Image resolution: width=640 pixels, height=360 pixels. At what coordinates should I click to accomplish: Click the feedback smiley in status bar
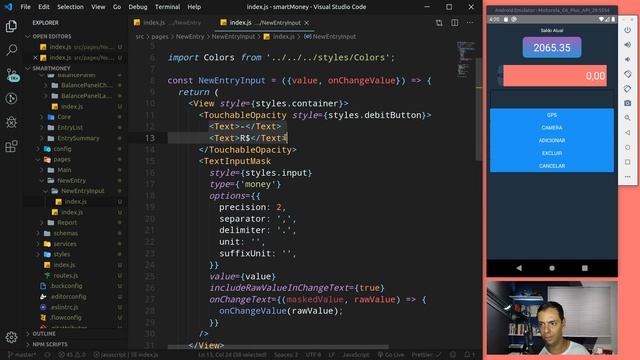453,355
